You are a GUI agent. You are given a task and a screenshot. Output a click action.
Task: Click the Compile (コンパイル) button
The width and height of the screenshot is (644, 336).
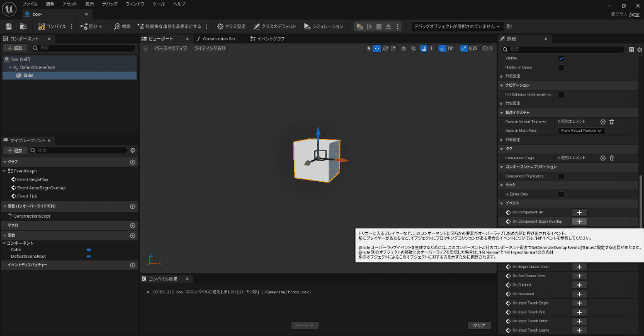tap(52, 26)
